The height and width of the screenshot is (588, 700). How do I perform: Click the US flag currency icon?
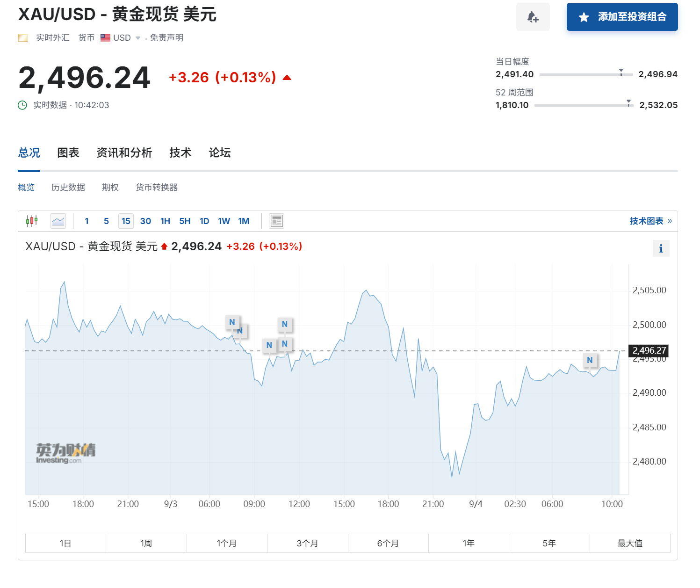[105, 38]
